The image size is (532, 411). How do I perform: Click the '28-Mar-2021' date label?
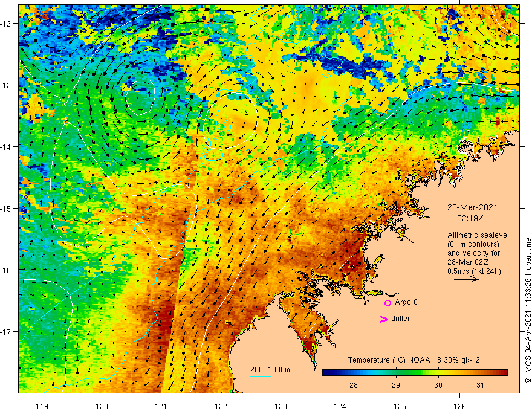pos(472,207)
